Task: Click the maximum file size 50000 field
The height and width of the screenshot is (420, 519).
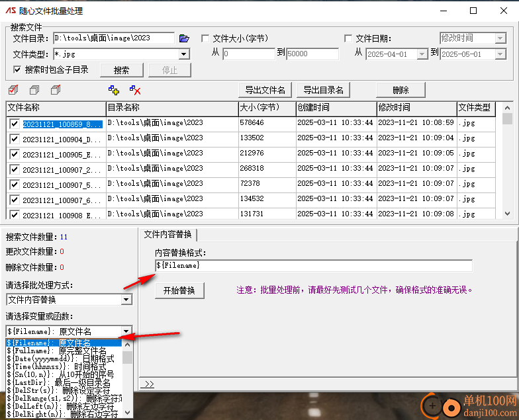Action: point(312,54)
